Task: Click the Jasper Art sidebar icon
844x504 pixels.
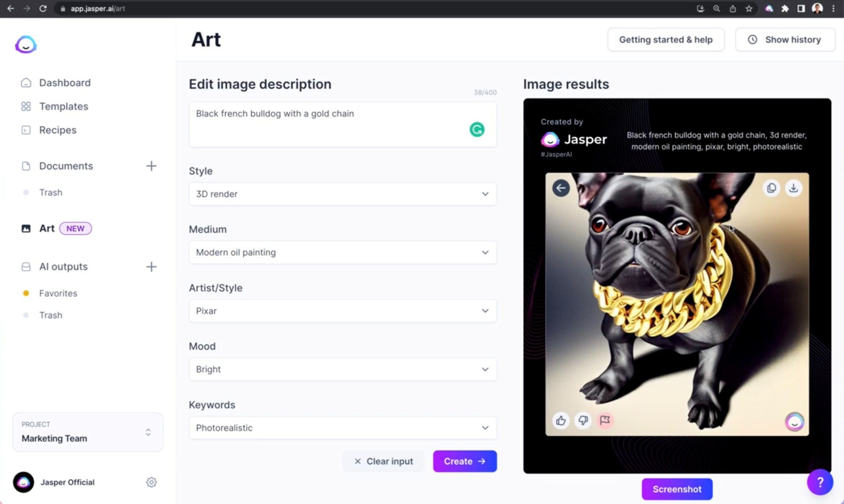Action: click(x=26, y=228)
